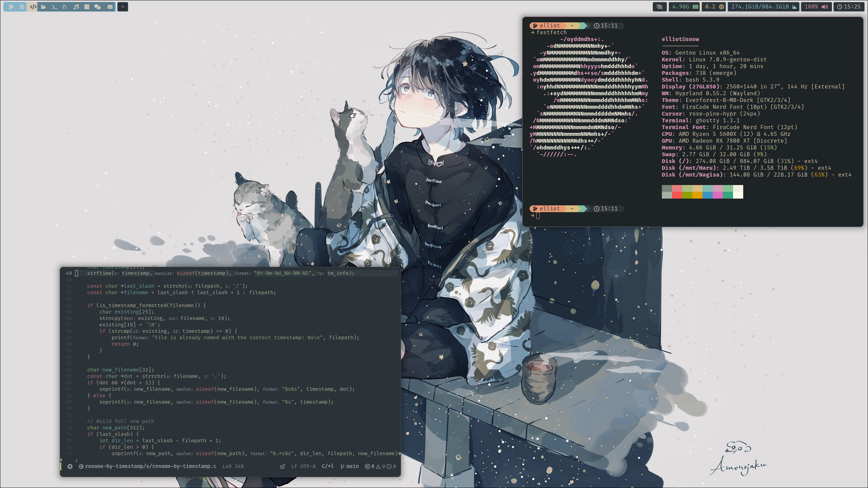
Task: Switch to the chat bubbles workspace
Action: click(98, 7)
